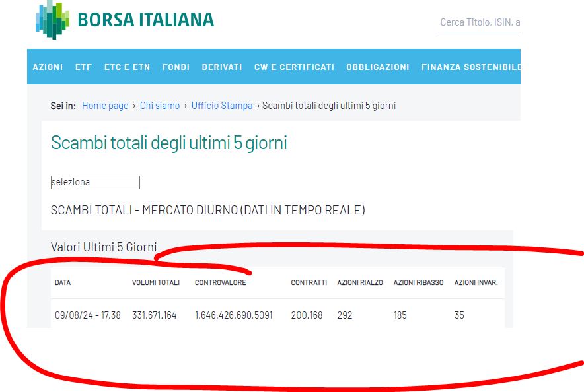The height and width of the screenshot is (392, 584).
Task: Select the contratti value 200.168
Action: pos(307,315)
